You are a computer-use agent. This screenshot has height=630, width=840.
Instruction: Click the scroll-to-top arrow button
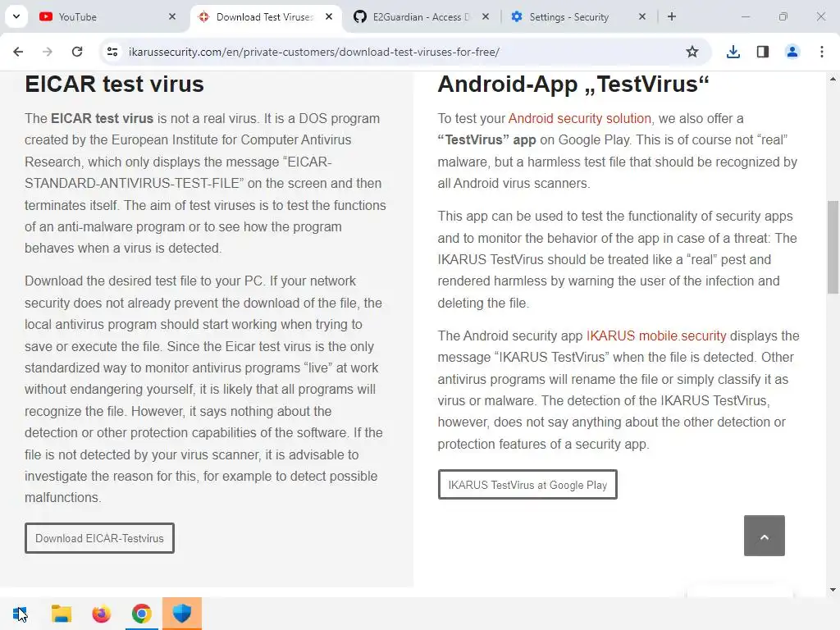point(765,536)
